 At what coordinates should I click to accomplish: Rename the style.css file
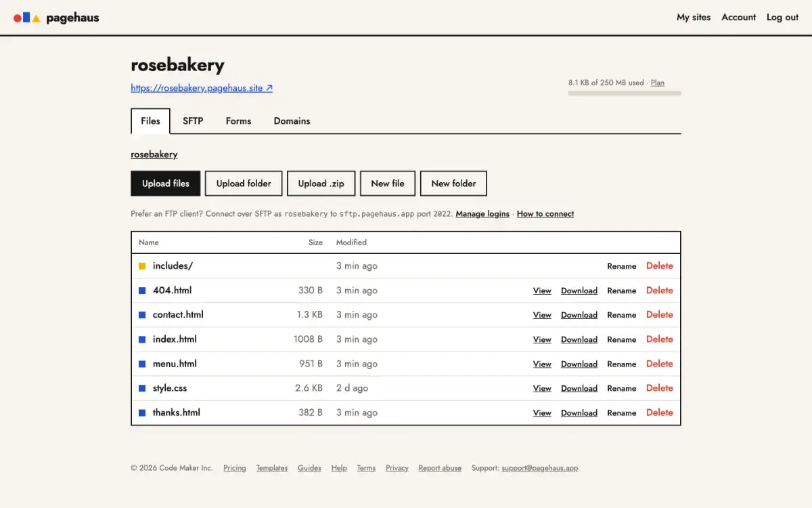622,388
